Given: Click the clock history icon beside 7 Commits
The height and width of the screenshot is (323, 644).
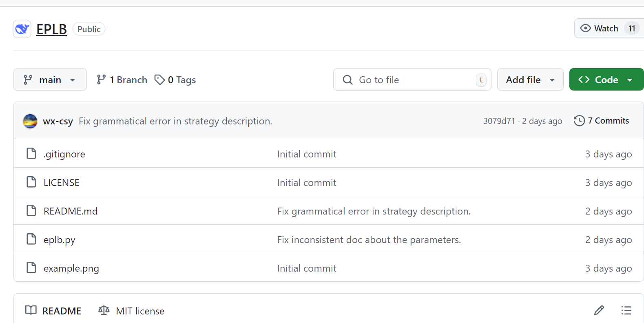Looking at the screenshot, I should [579, 121].
